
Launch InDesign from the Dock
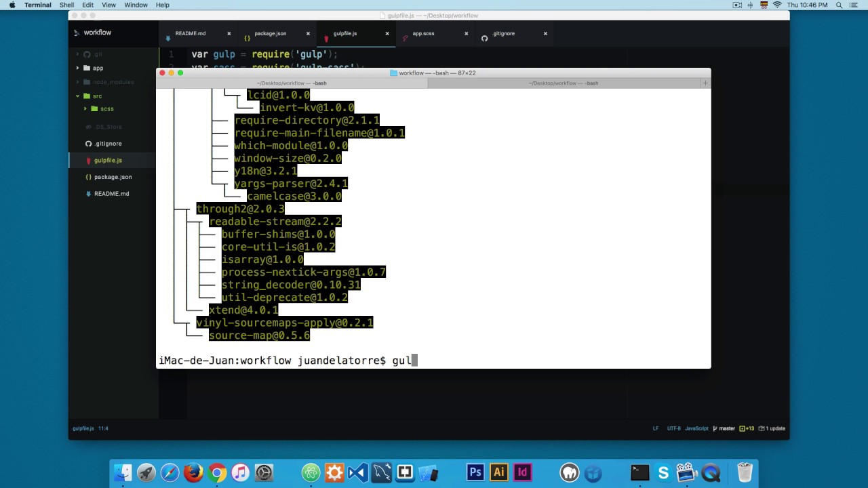click(x=522, y=472)
